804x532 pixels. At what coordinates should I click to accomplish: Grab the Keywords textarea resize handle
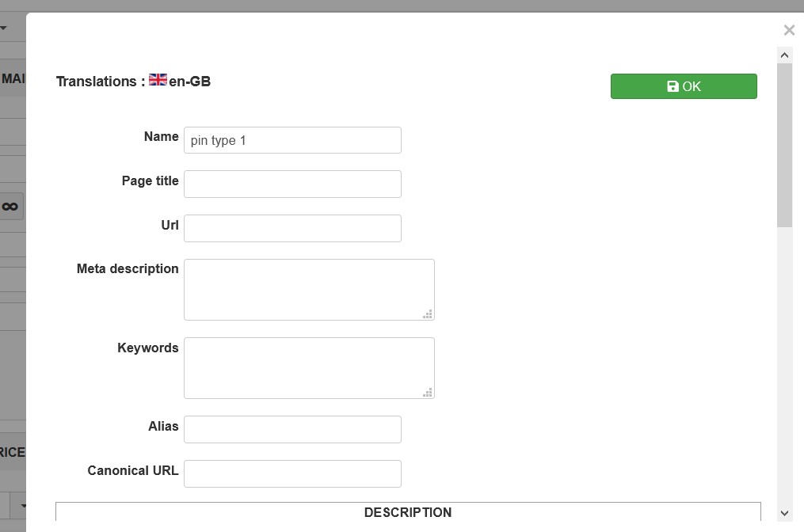(x=428, y=393)
